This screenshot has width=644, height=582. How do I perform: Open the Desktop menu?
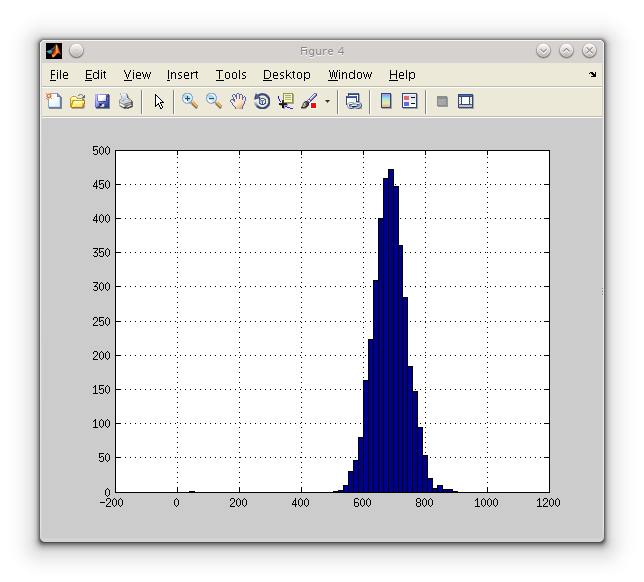coord(287,75)
